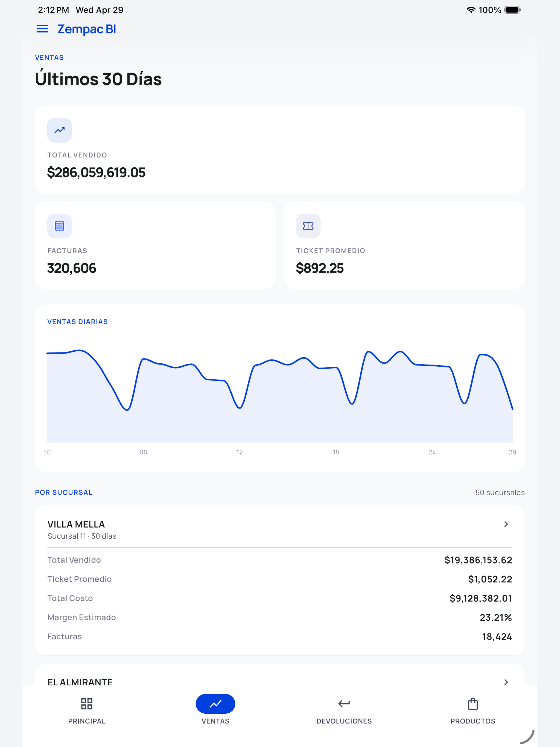Tap the Total Vendido amount $286,059,619.05
The image size is (560, 747).
[x=96, y=173]
